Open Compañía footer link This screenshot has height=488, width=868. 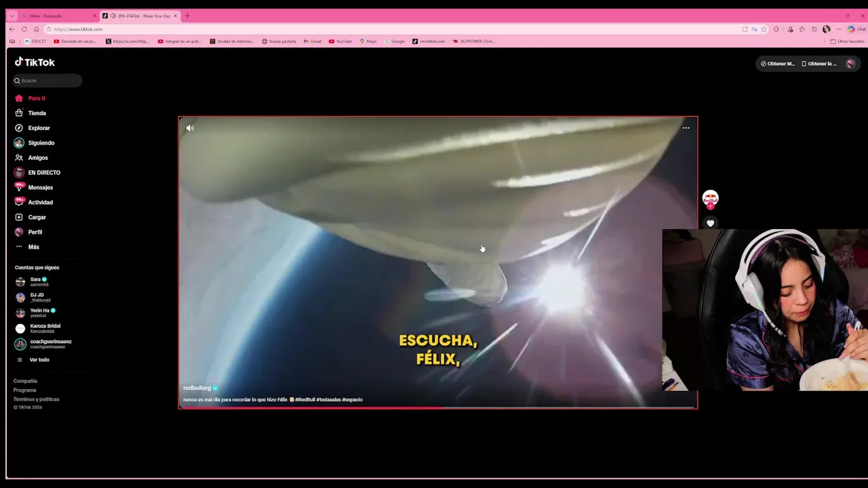coord(25,381)
